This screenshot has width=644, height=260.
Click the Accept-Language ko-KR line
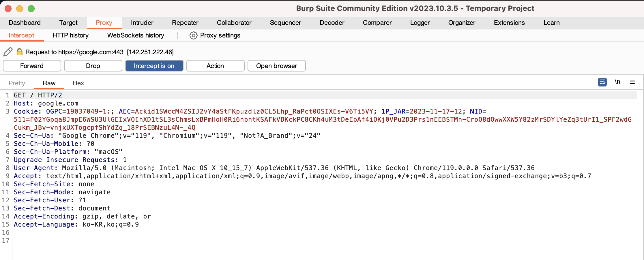(76, 224)
